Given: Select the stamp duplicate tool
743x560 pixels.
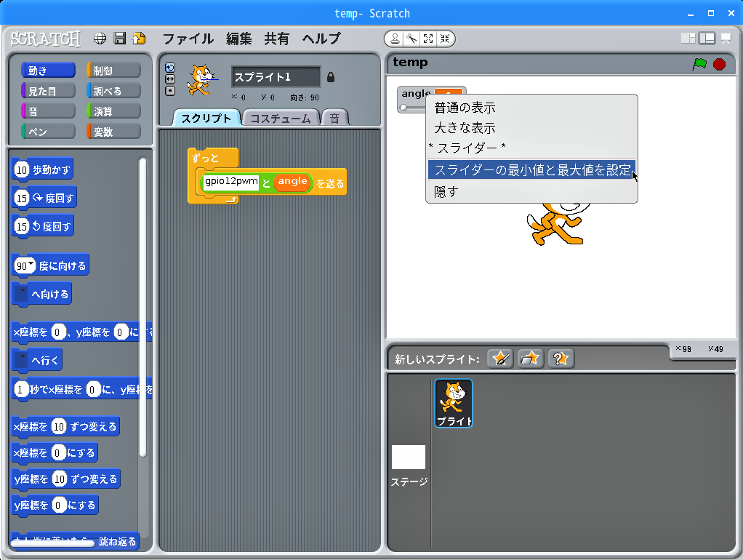Looking at the screenshot, I should [395, 39].
